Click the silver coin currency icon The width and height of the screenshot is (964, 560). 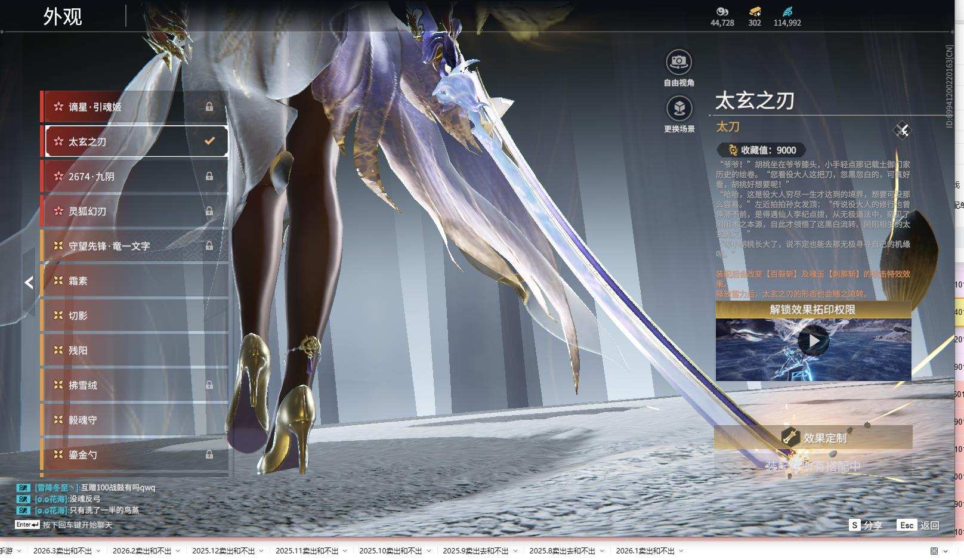coord(722,11)
